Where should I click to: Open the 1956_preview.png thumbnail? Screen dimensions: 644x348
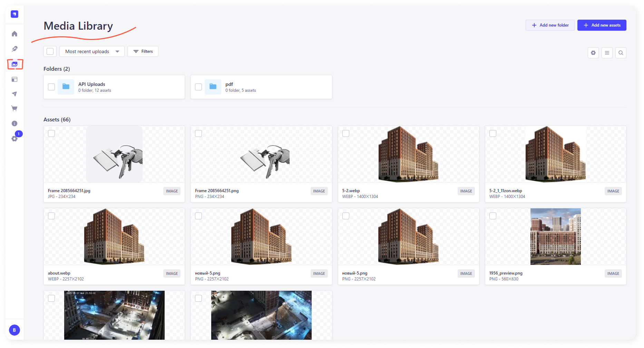coord(555,237)
